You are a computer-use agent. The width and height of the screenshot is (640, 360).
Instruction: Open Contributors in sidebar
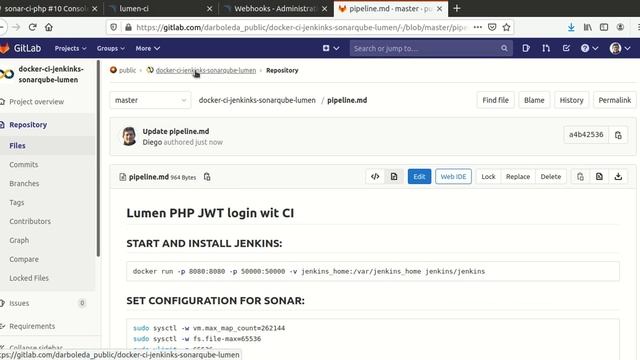pyautogui.click(x=30, y=221)
